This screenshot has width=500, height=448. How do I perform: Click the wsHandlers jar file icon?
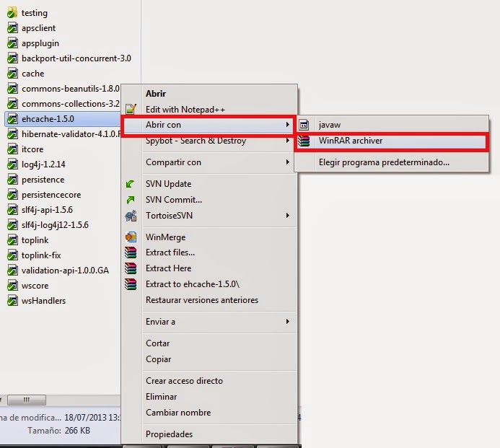tap(12, 301)
